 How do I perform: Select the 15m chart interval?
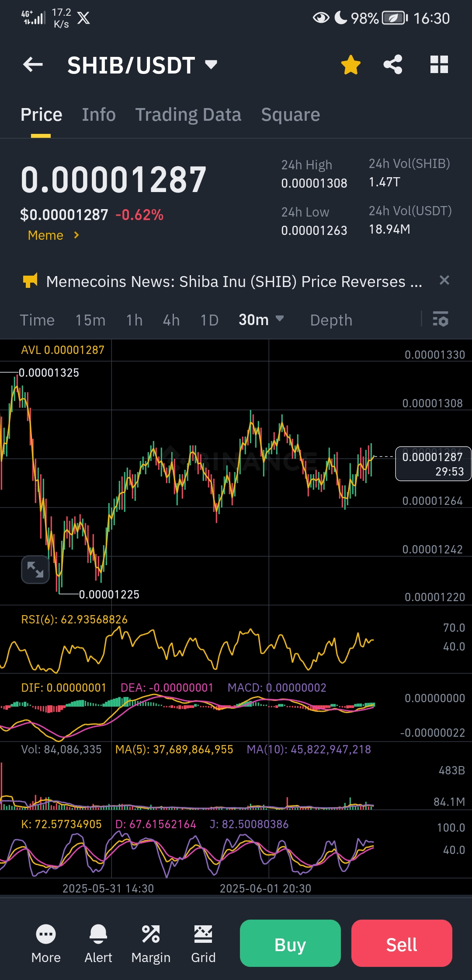[x=90, y=320]
